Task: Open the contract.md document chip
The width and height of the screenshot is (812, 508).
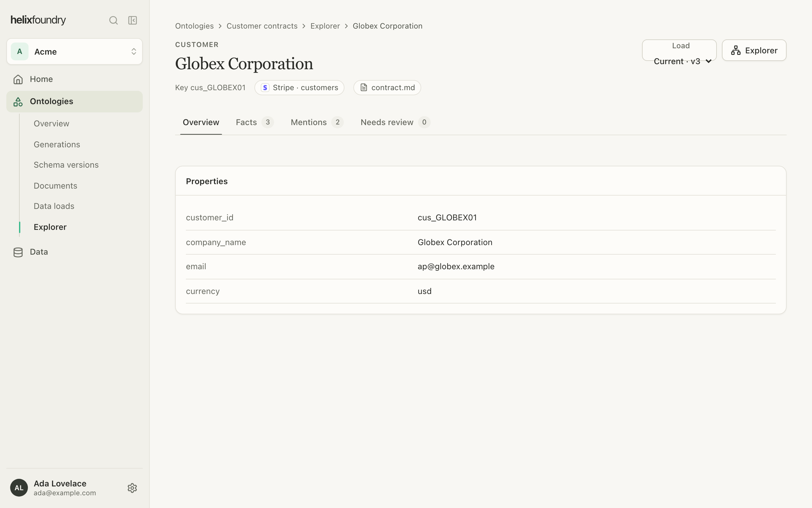Action: [387, 88]
